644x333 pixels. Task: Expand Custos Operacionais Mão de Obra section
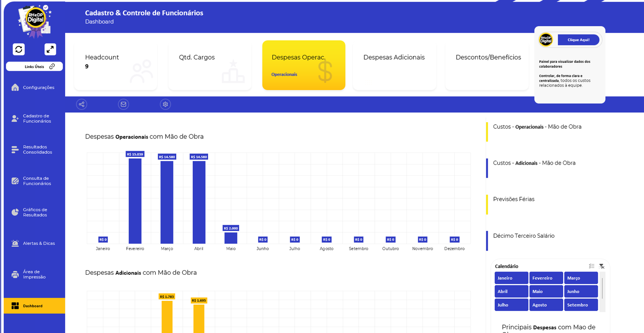click(537, 127)
